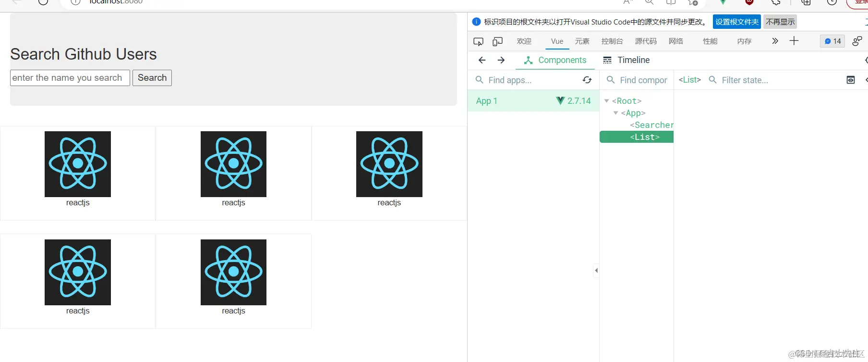Select the <List> component in tree
Screen dimensions: 868x362
(637, 137)
